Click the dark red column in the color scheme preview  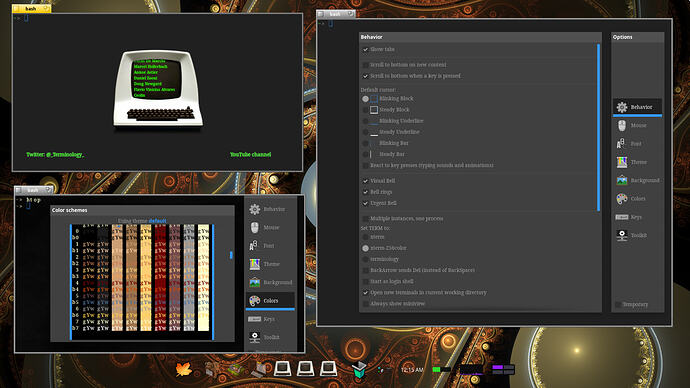pos(160,278)
